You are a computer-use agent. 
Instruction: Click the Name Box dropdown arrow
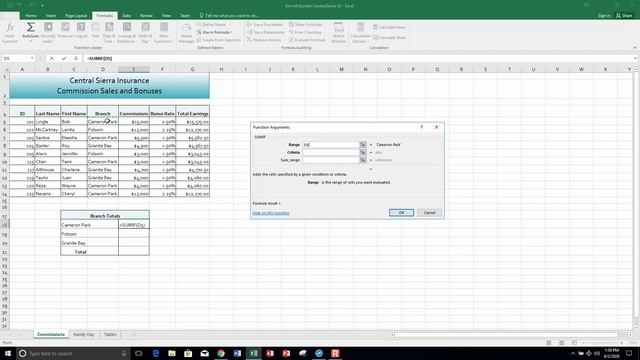point(32,58)
